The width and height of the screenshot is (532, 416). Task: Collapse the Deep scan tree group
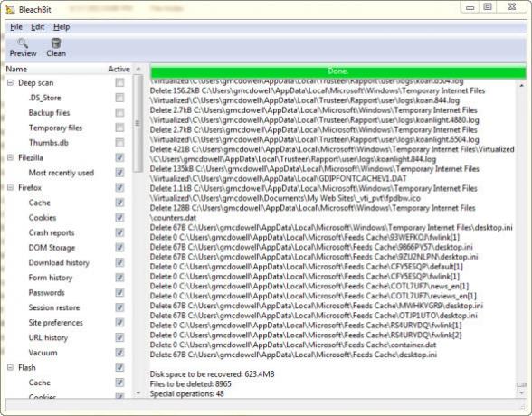pyautogui.click(x=11, y=82)
